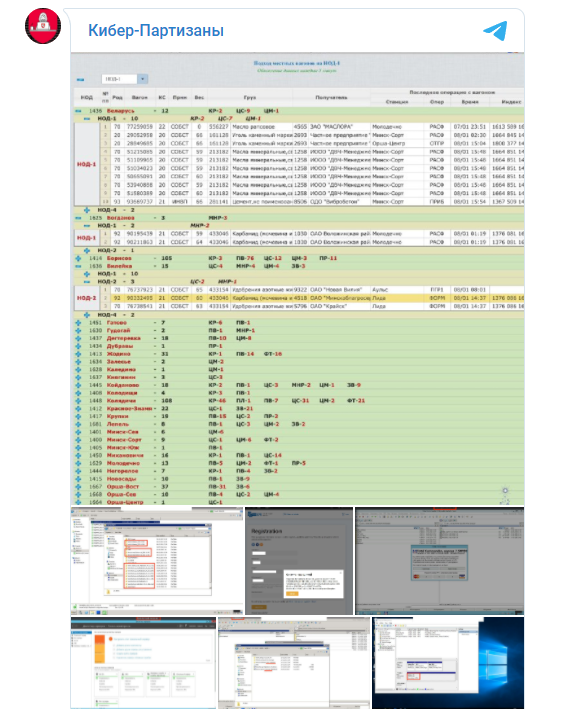Open the НОД-1 dropdown arrow at top

tap(142, 79)
